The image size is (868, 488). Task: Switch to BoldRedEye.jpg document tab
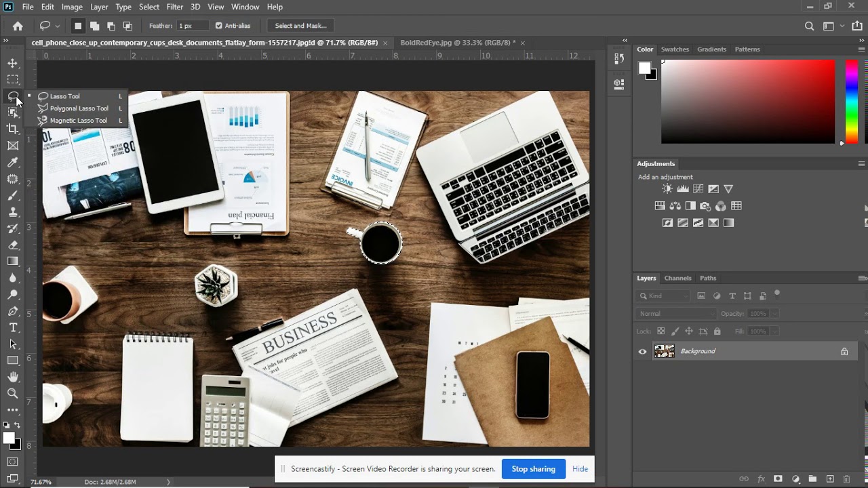[458, 43]
